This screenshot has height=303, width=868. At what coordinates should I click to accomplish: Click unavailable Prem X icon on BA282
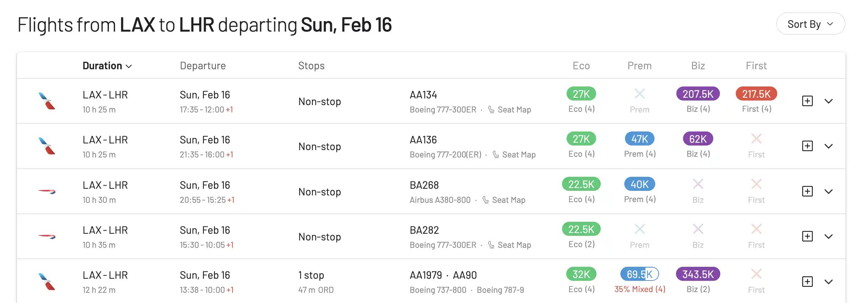click(639, 229)
